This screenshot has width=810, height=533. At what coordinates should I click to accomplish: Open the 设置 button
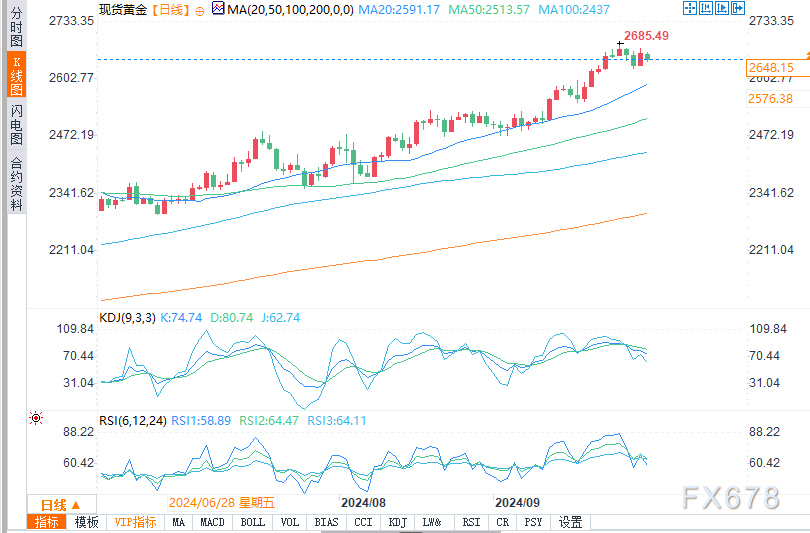point(570,522)
